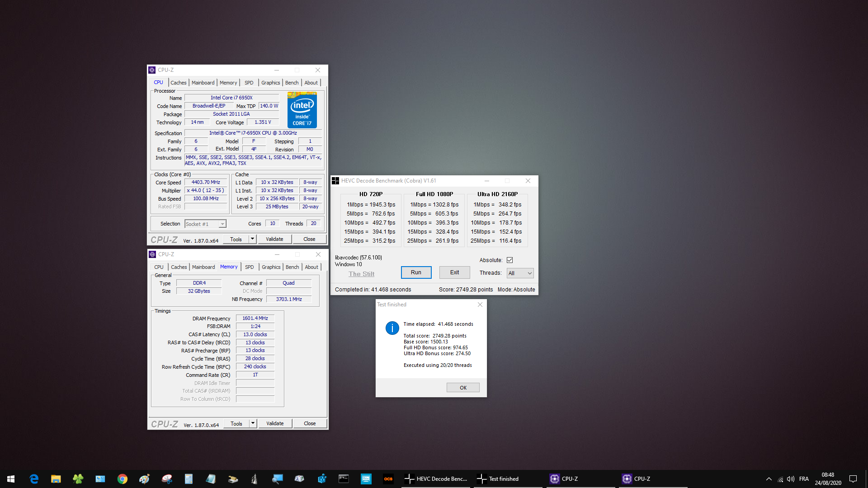This screenshot has height=488, width=868.
Task: Open the Bench tab in bottom CPU-Z
Action: (292, 267)
